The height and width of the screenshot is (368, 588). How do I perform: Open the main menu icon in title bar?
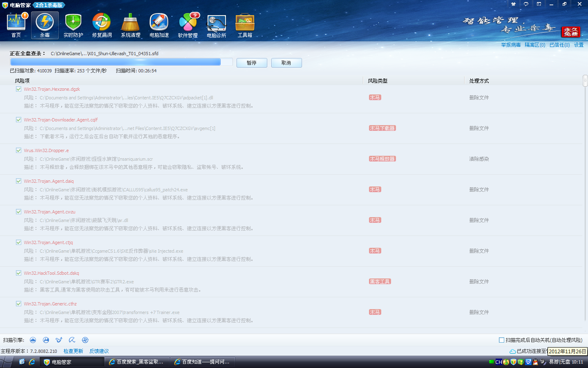click(x=539, y=4)
